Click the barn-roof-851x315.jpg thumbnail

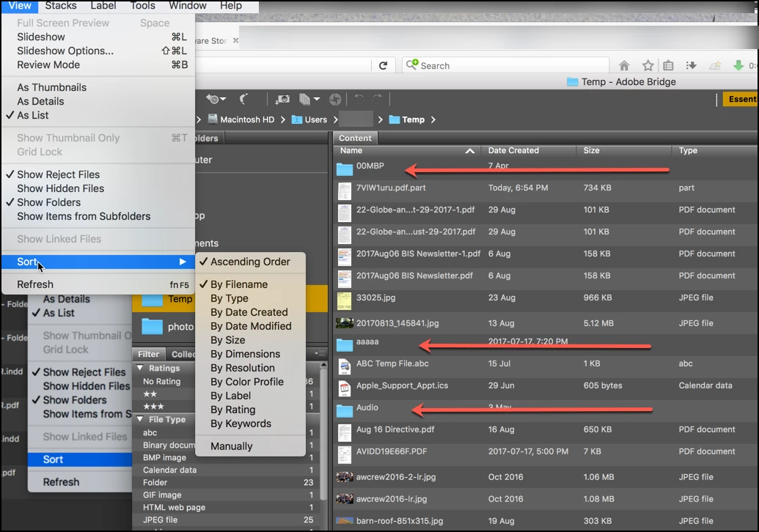click(345, 521)
